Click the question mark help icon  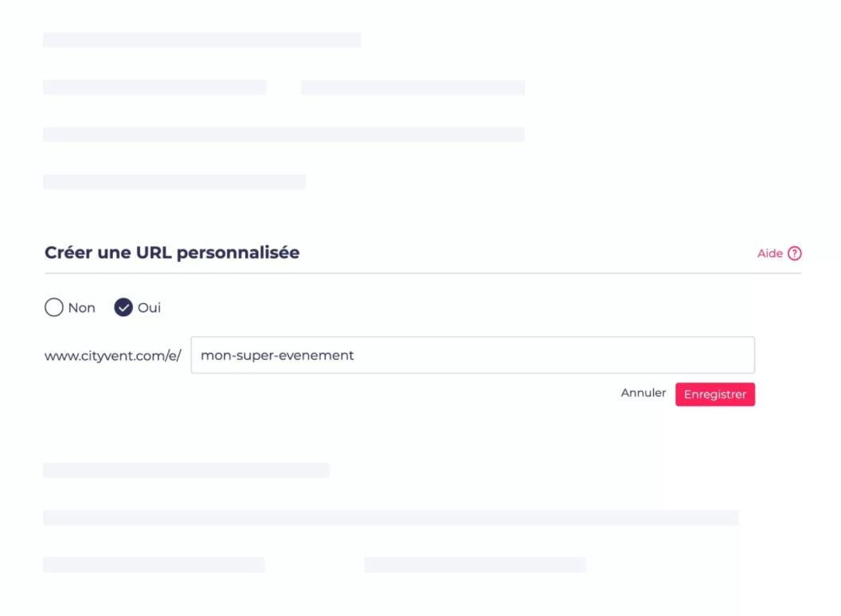point(794,254)
